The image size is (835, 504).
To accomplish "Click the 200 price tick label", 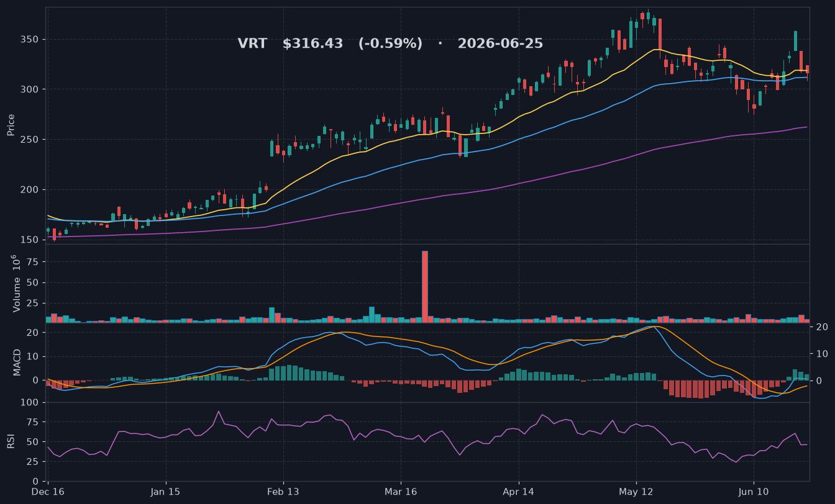I will point(31,190).
